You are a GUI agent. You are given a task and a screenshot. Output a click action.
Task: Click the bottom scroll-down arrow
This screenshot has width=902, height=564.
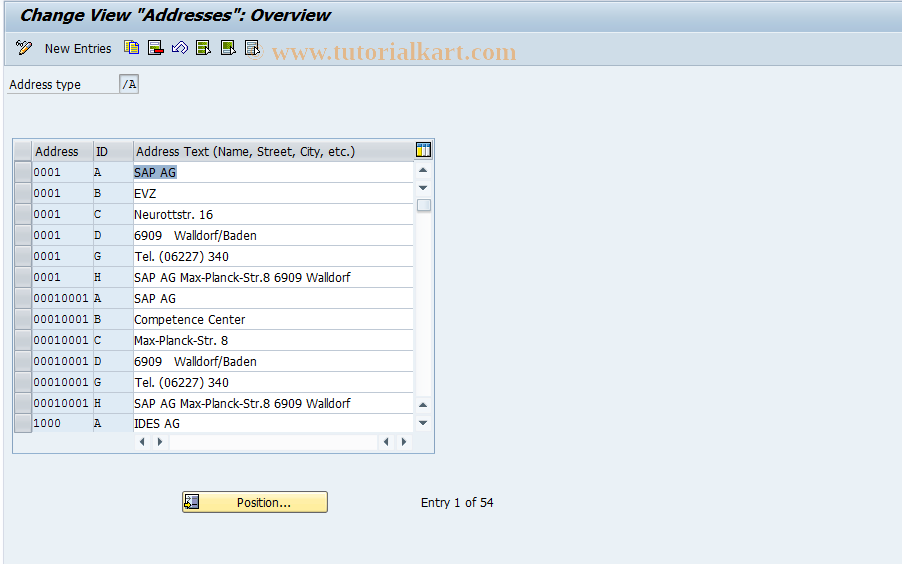click(423, 423)
